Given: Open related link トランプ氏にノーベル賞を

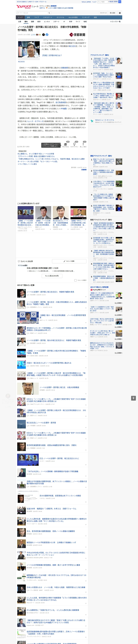Looking at the screenshot, I should (x=27, y=164).
